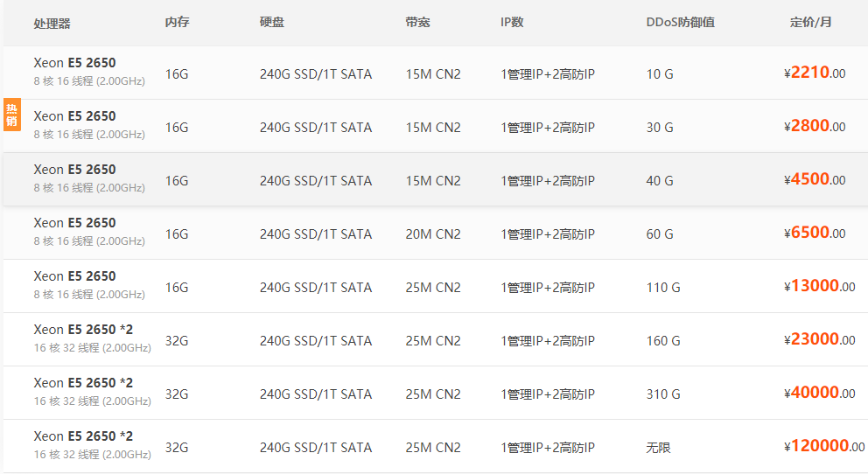Select the ¥40000.00 price

point(820,393)
